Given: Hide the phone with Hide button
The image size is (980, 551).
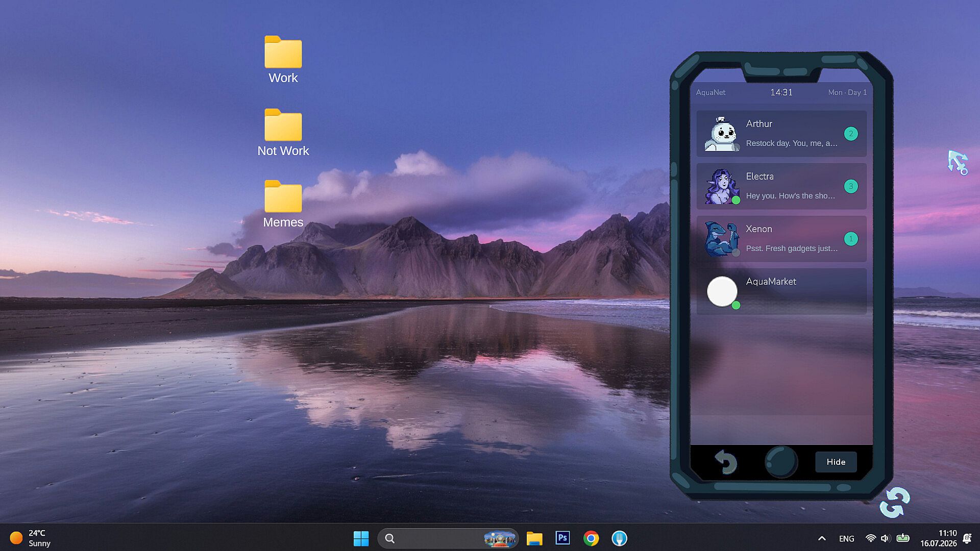Looking at the screenshot, I should (x=836, y=462).
